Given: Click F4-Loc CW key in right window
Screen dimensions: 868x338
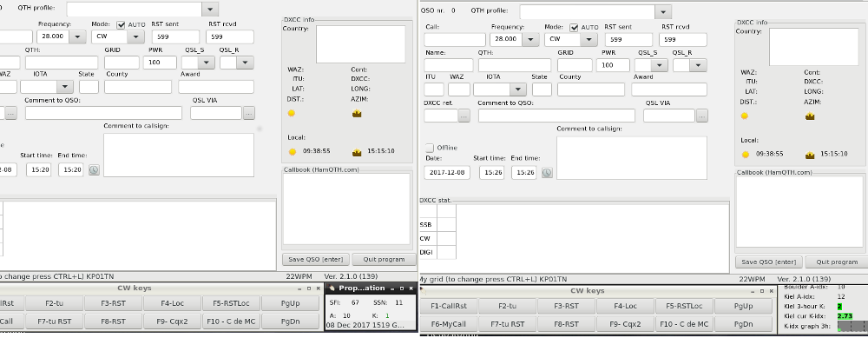Looking at the screenshot, I should (x=625, y=306).
